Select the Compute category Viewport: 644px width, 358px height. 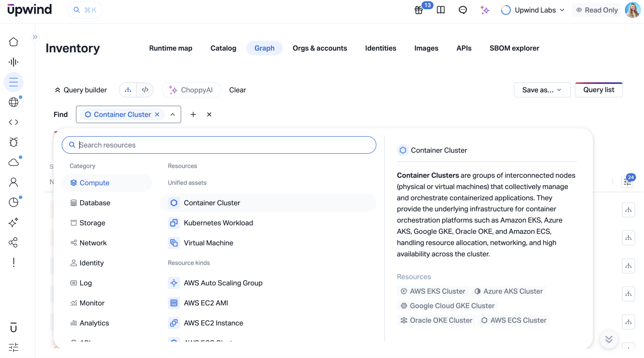coord(107,183)
